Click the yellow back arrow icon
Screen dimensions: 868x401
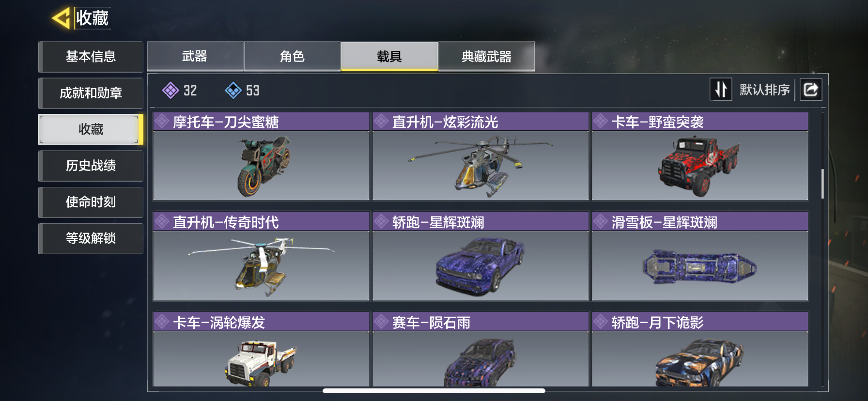pos(61,18)
